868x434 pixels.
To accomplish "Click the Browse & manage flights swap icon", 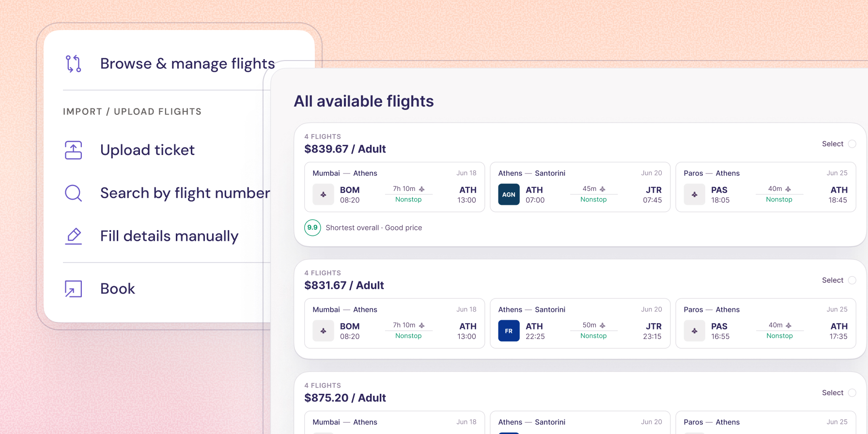I will 74,63.
